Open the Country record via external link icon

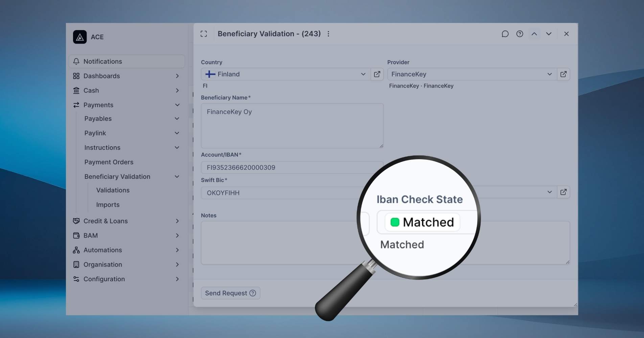(377, 74)
